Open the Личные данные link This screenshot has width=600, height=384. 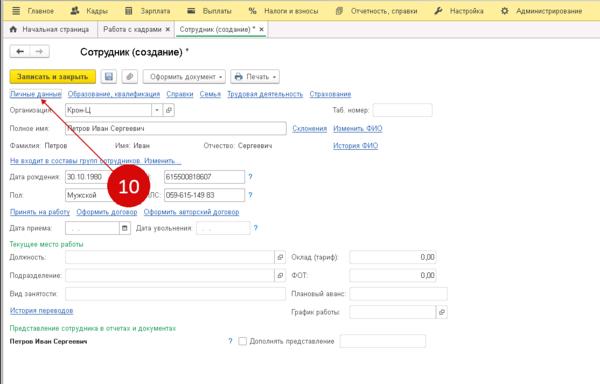pos(36,94)
